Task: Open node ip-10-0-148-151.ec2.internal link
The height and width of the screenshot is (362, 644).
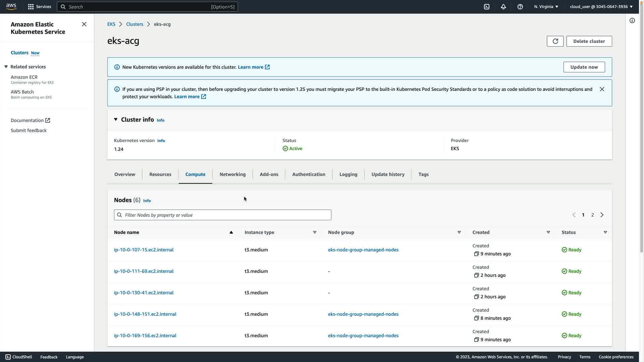Action: pos(145,314)
